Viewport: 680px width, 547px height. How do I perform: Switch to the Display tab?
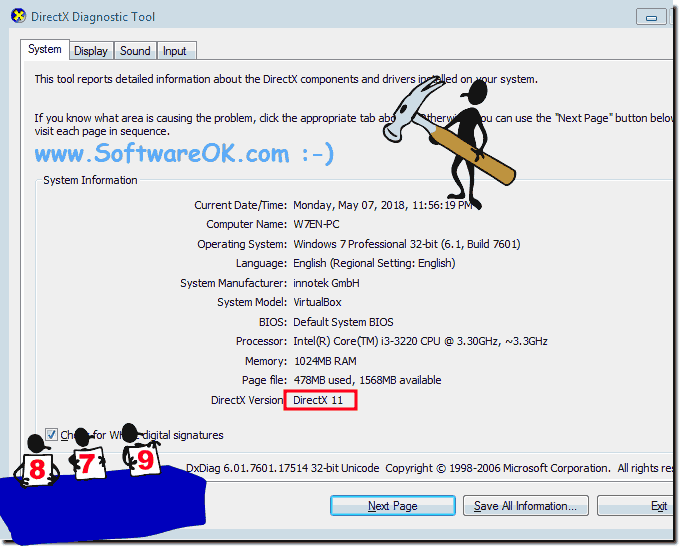point(91,51)
